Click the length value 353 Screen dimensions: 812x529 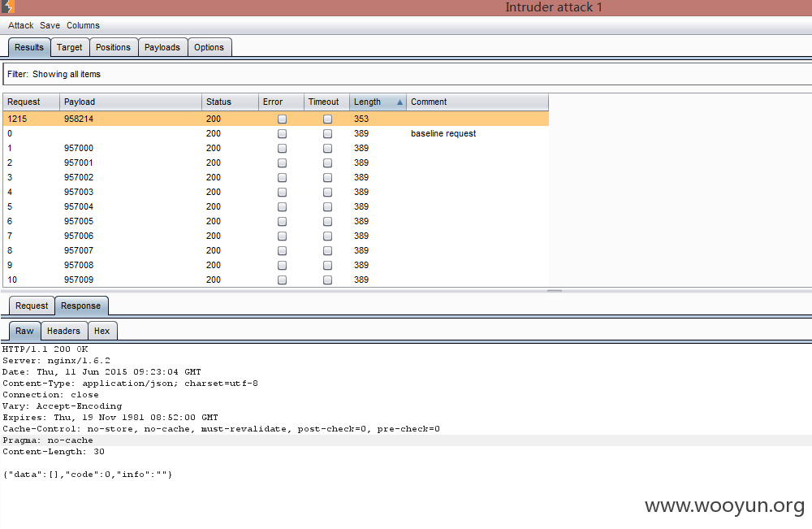(361, 119)
